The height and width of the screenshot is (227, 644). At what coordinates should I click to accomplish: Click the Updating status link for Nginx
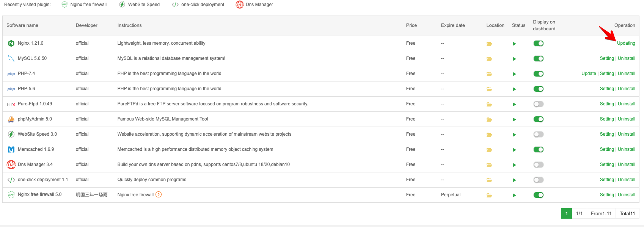tap(626, 43)
